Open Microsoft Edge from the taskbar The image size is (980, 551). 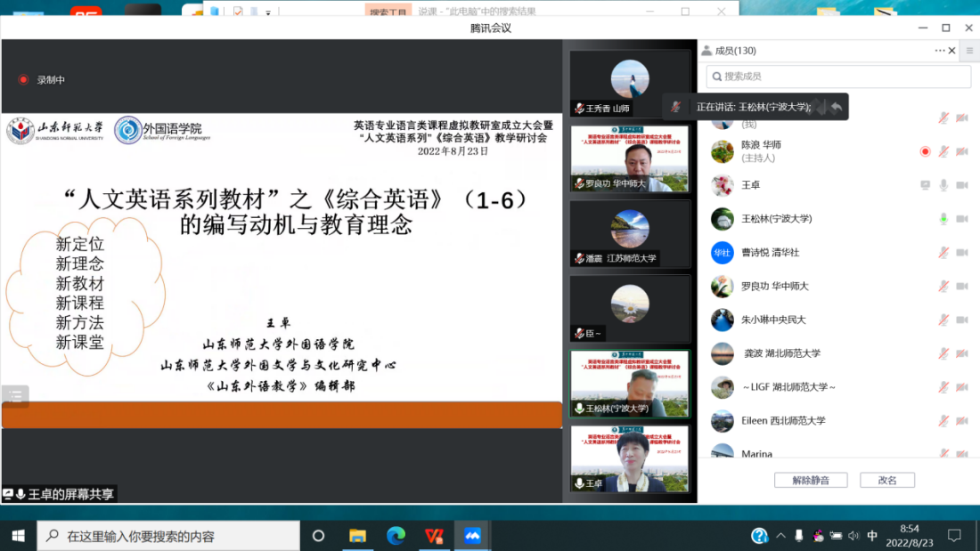click(396, 536)
